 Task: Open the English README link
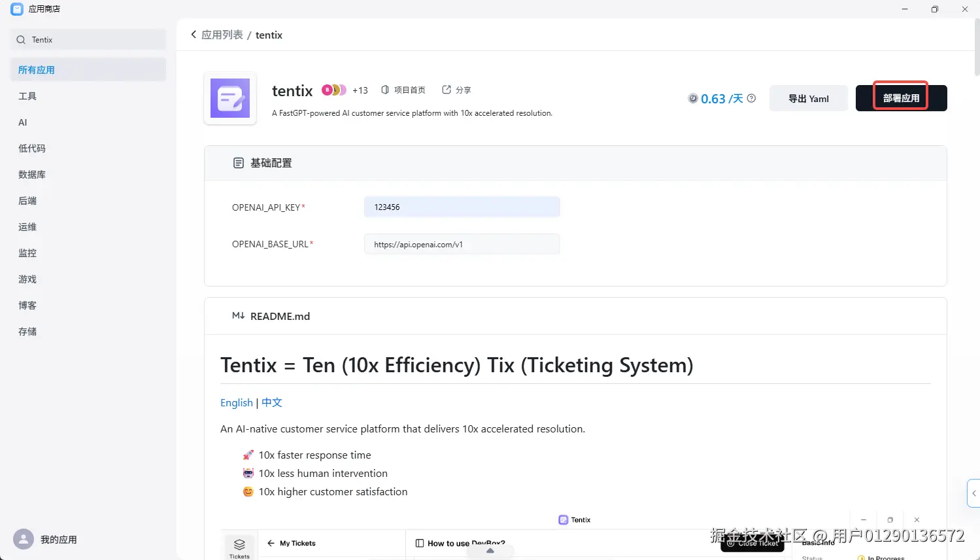[x=237, y=402]
